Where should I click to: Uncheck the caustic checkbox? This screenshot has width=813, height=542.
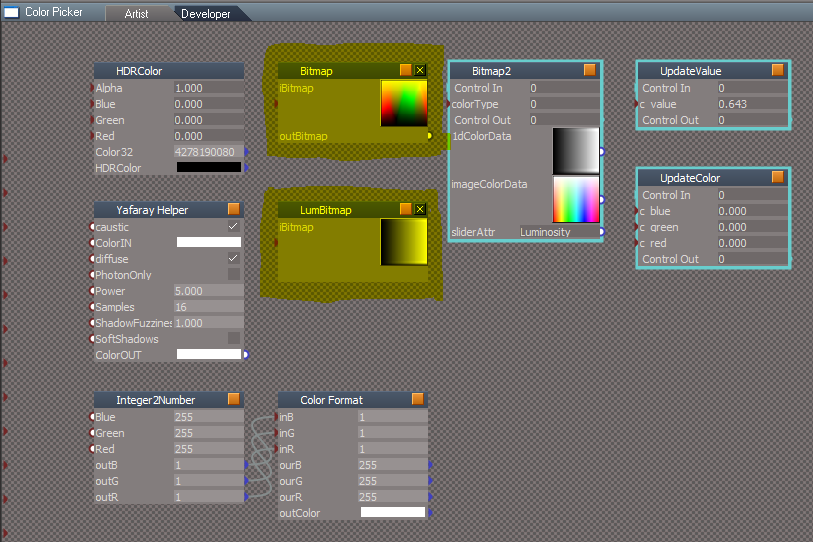coord(234,226)
